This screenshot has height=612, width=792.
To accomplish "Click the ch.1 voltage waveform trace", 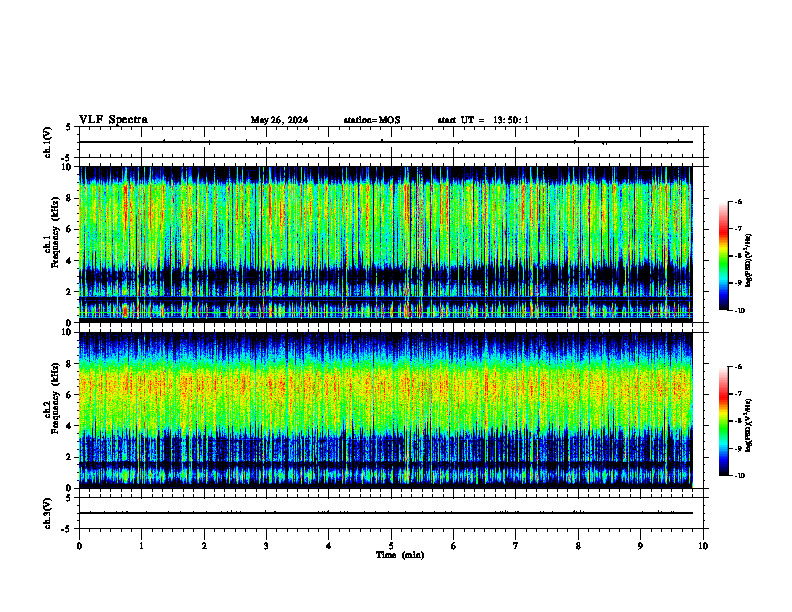I will 386,142.
